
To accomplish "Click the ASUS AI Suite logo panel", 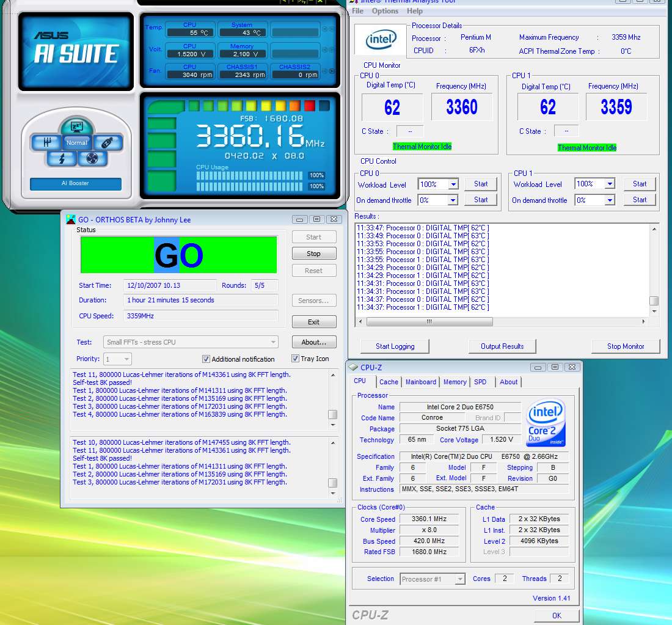I will [76, 51].
